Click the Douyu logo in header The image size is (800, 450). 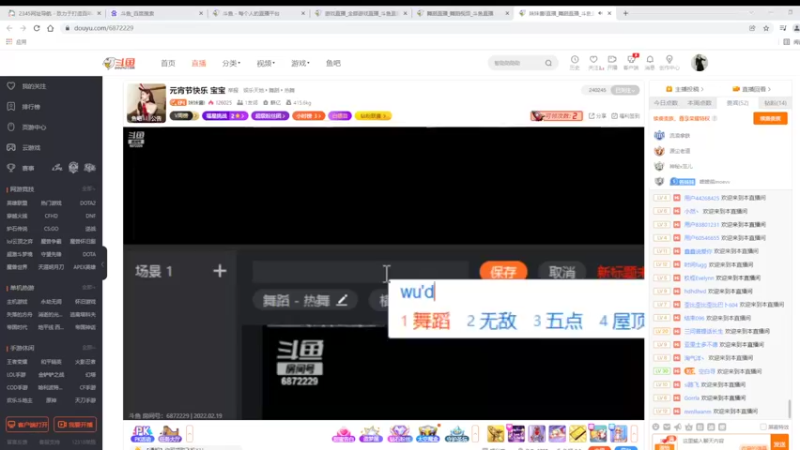coord(119,63)
